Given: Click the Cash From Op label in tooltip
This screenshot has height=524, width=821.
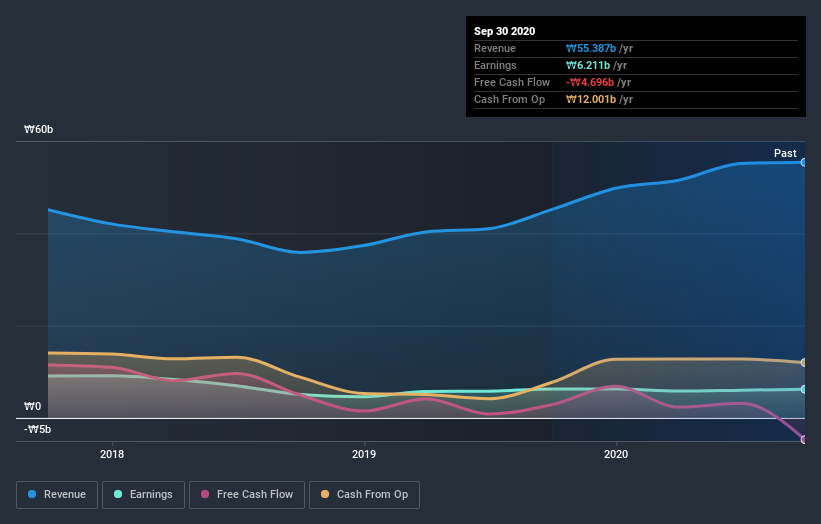Looking at the screenshot, I should (x=509, y=99).
